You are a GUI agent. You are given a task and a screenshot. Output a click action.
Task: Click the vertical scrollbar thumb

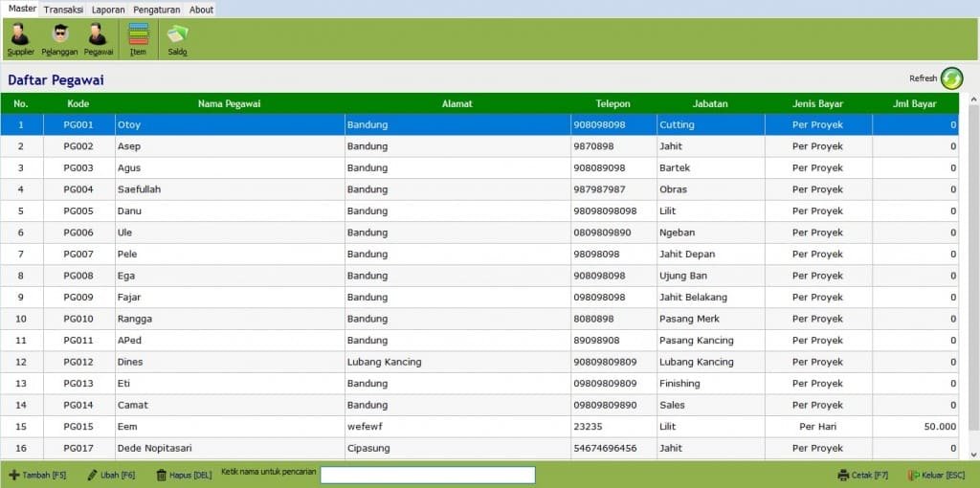[x=974, y=267]
